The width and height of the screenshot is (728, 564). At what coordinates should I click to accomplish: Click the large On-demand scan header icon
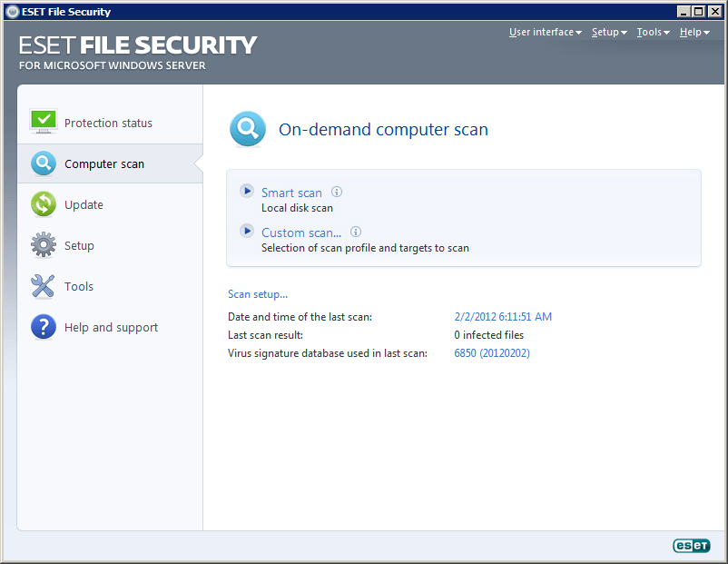pos(248,129)
